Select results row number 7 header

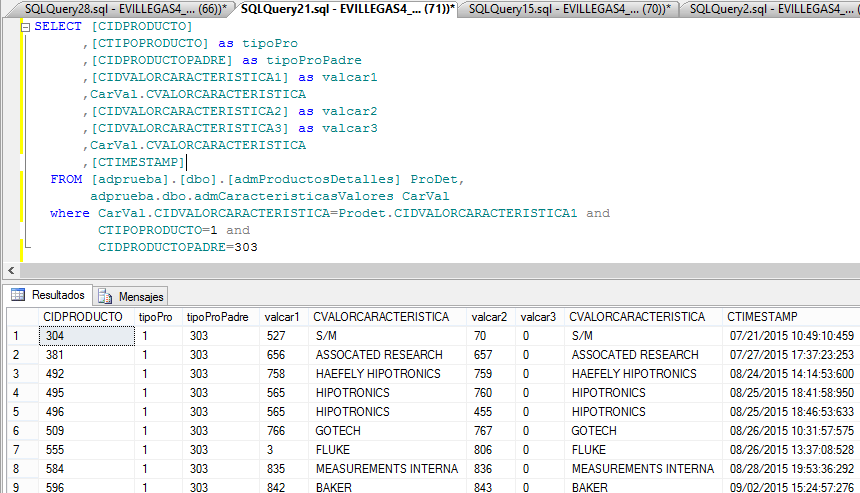point(22,450)
